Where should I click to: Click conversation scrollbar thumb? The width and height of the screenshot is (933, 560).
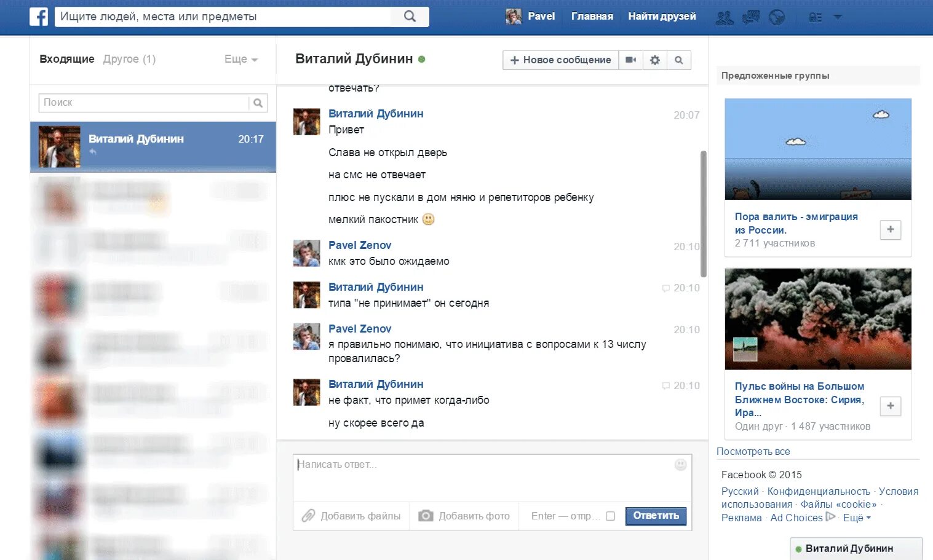click(703, 214)
